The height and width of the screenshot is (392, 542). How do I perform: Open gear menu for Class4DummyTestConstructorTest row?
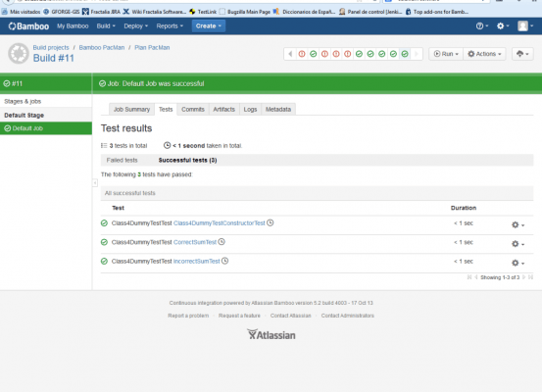point(517,224)
